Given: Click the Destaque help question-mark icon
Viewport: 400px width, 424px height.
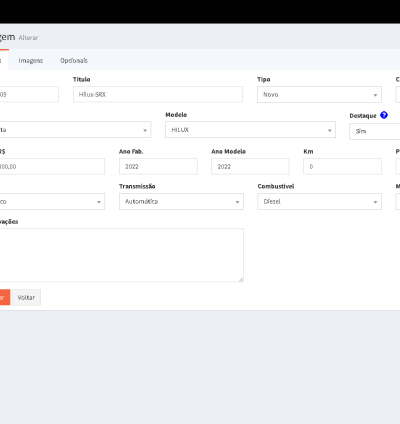Looking at the screenshot, I should pos(384,115).
